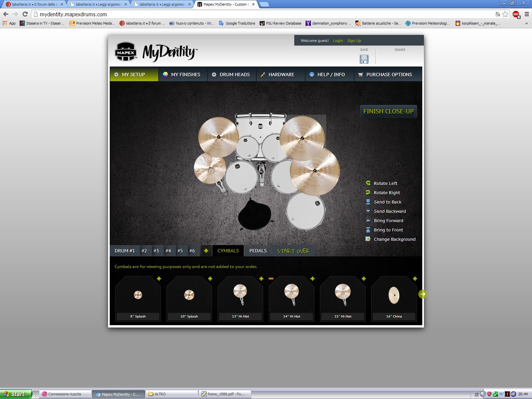Show next cymbals with the green arrow
The width and height of the screenshot is (532, 399).
point(423,294)
